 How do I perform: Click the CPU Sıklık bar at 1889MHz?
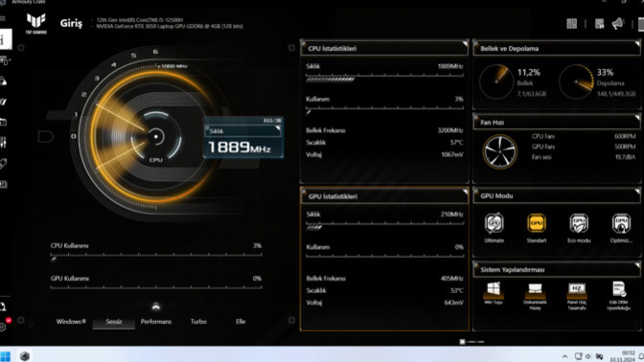[384, 78]
